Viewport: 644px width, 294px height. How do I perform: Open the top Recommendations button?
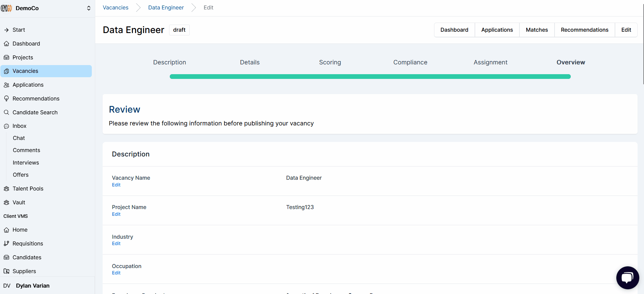pos(585,30)
